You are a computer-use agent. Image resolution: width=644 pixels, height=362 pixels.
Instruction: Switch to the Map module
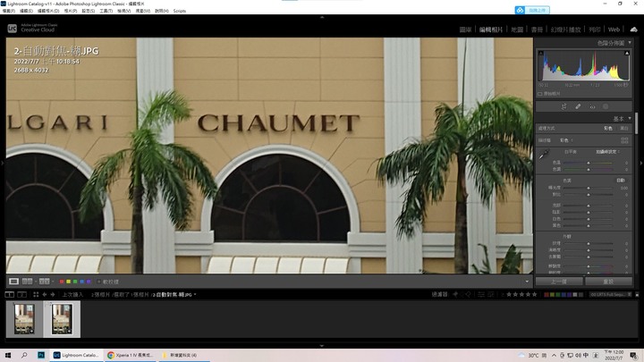click(517, 29)
